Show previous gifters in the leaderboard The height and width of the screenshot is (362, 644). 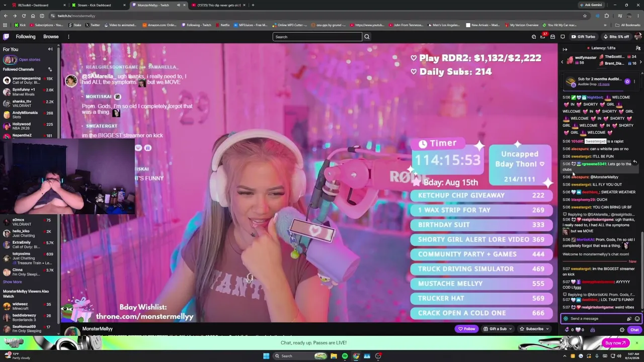coord(562,62)
